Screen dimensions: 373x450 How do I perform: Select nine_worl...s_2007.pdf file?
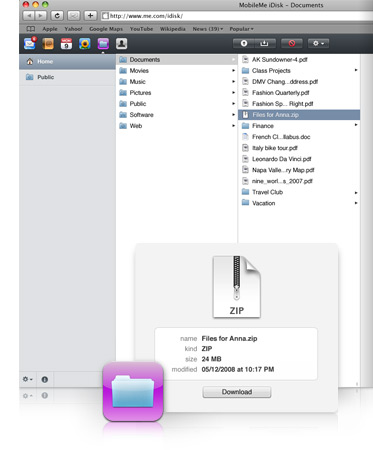pyautogui.click(x=299, y=181)
